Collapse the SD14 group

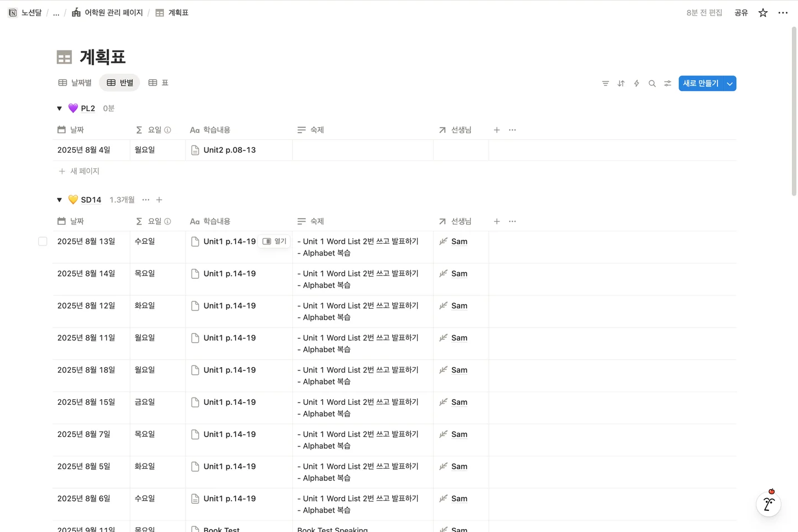point(59,200)
